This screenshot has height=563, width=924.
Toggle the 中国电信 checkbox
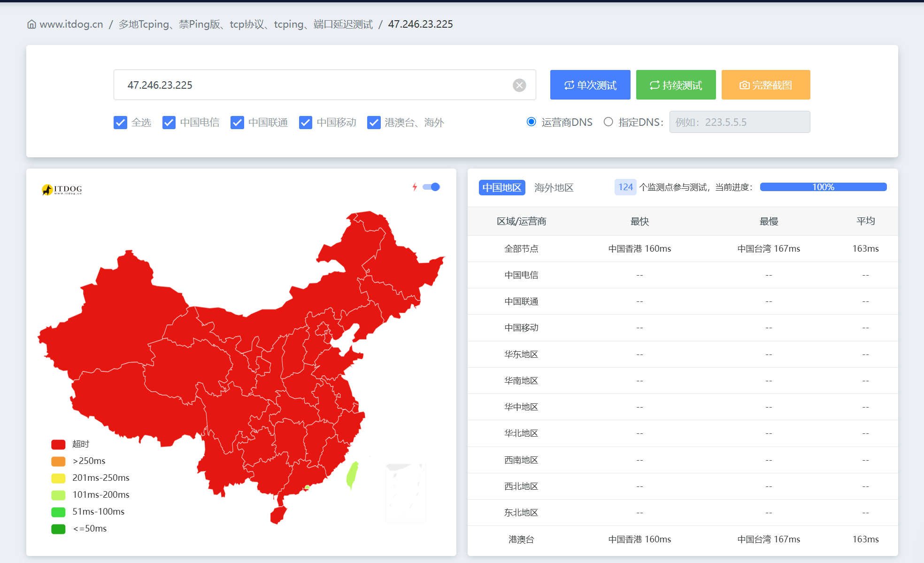169,123
